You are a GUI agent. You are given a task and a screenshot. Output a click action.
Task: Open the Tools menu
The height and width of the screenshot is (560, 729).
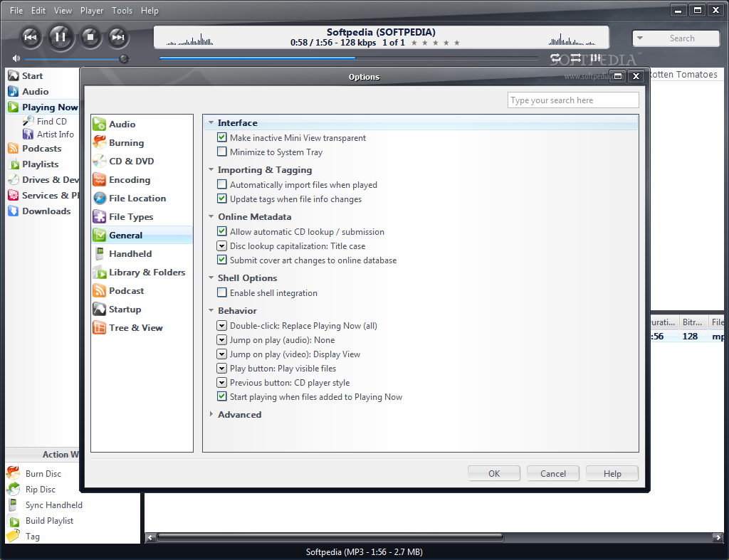pos(122,10)
